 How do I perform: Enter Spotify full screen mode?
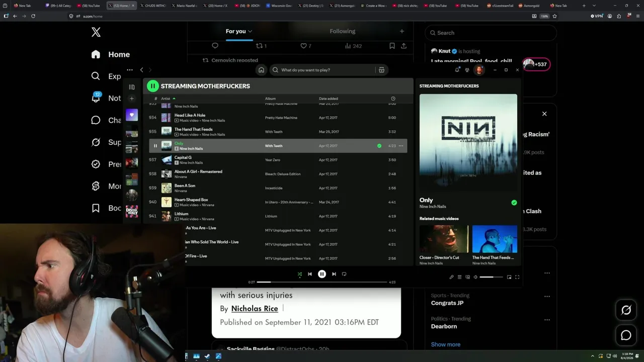(517, 277)
